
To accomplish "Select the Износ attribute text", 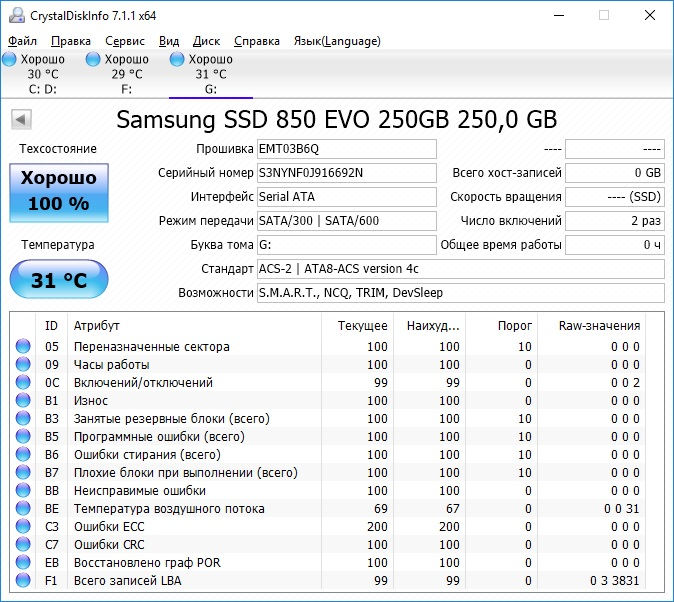I will click(91, 401).
